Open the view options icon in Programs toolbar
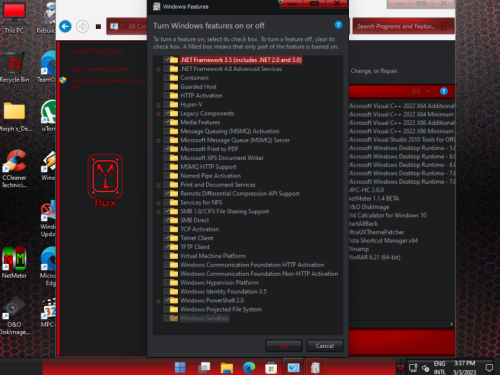Viewport: 500px width, 375px height. pyautogui.click(x=416, y=91)
